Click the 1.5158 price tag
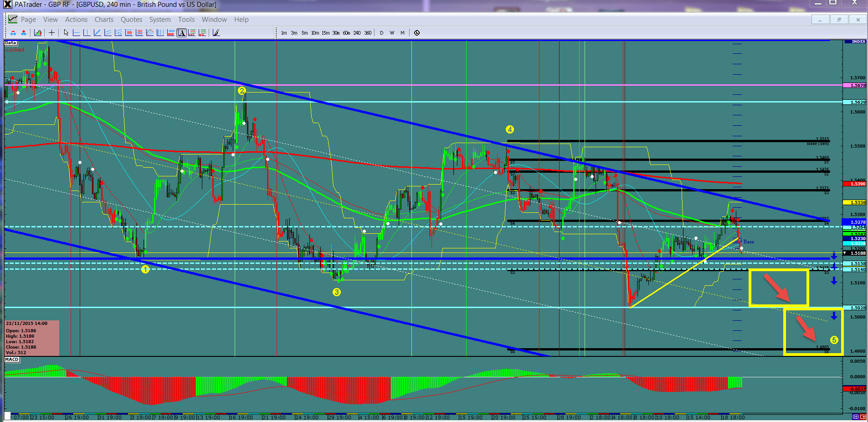868x422 pixels. click(x=855, y=263)
